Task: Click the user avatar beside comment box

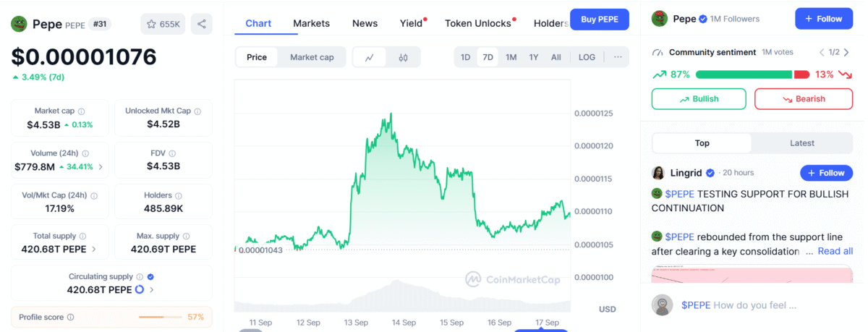Action: pos(662,305)
